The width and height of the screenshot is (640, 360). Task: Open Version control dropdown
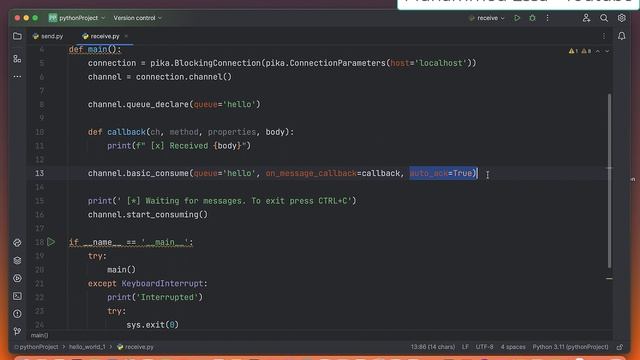[x=138, y=18]
